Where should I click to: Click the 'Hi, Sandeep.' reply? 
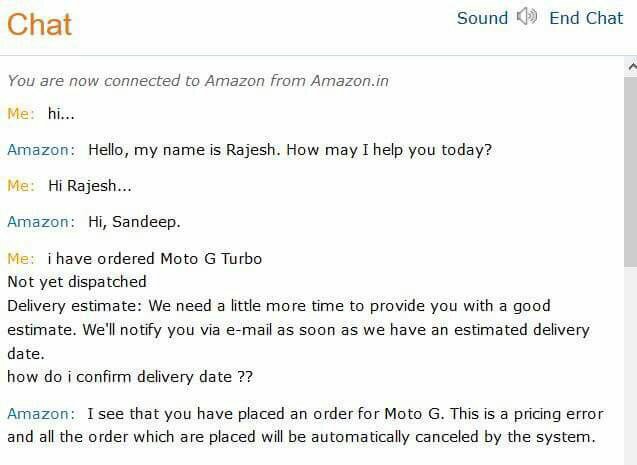tap(134, 222)
